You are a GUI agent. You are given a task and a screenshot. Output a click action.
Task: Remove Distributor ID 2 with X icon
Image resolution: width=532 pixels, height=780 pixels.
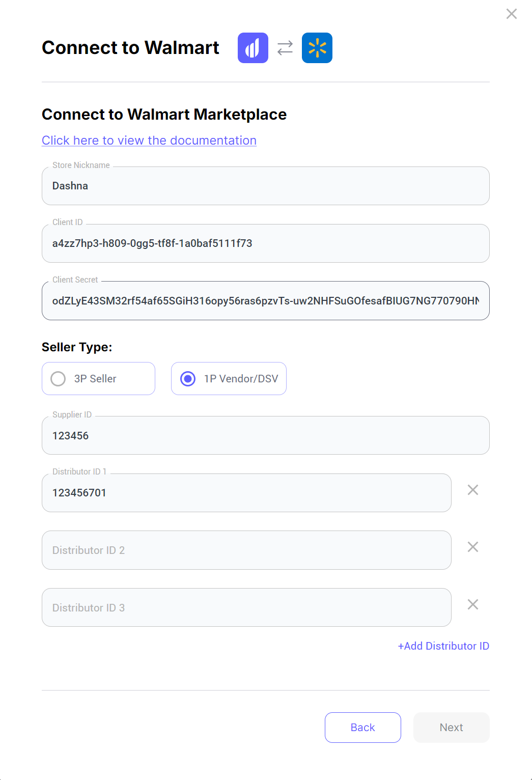click(x=473, y=547)
